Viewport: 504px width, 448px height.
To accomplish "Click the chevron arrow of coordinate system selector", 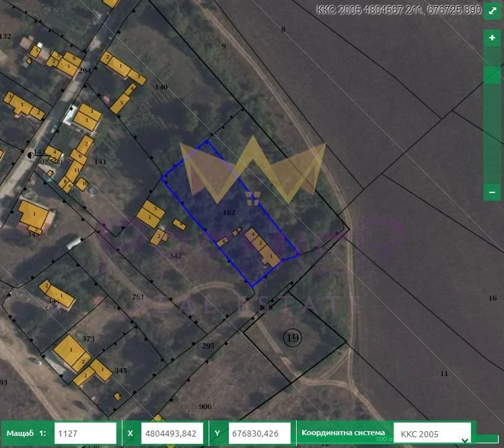I will tap(464, 440).
